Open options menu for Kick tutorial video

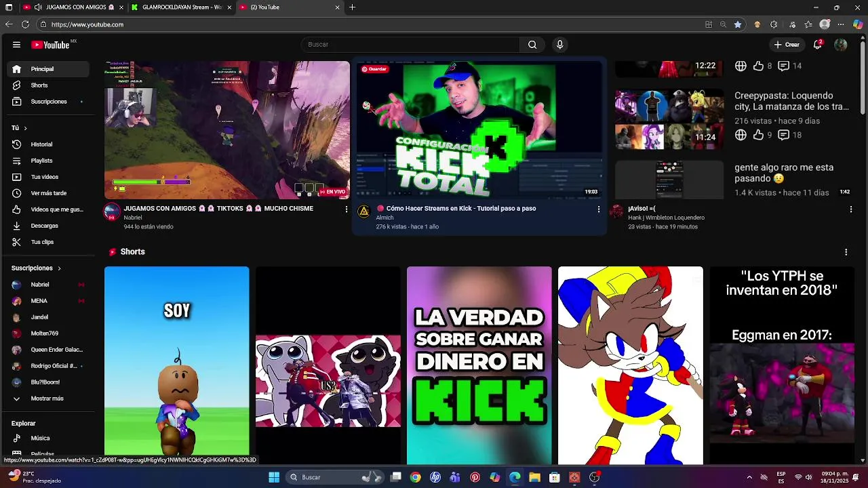598,209
